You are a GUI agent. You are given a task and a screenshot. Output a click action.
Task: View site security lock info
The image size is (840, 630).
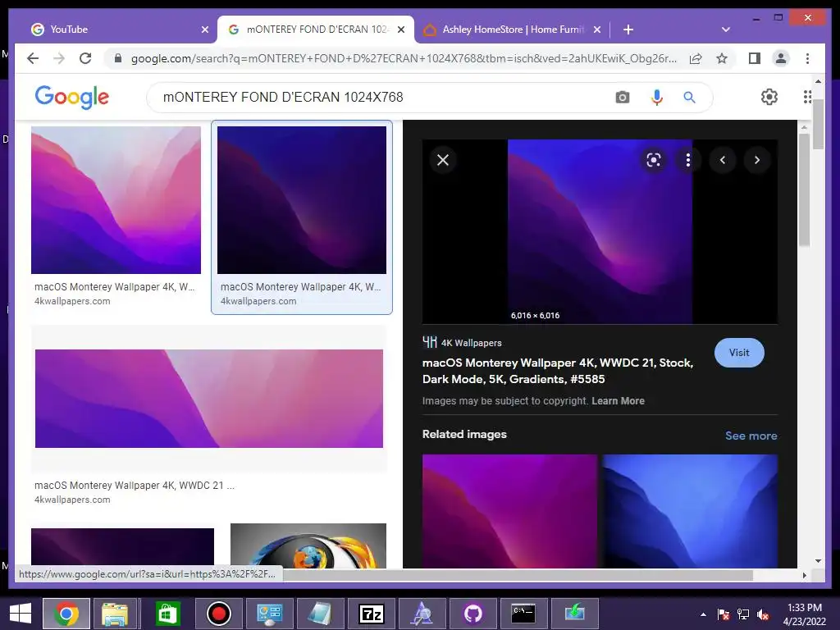tap(118, 58)
